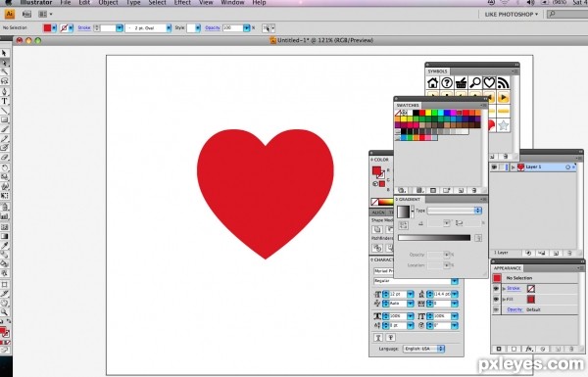Click the magnifying glass symbol in Symbols

[475, 82]
